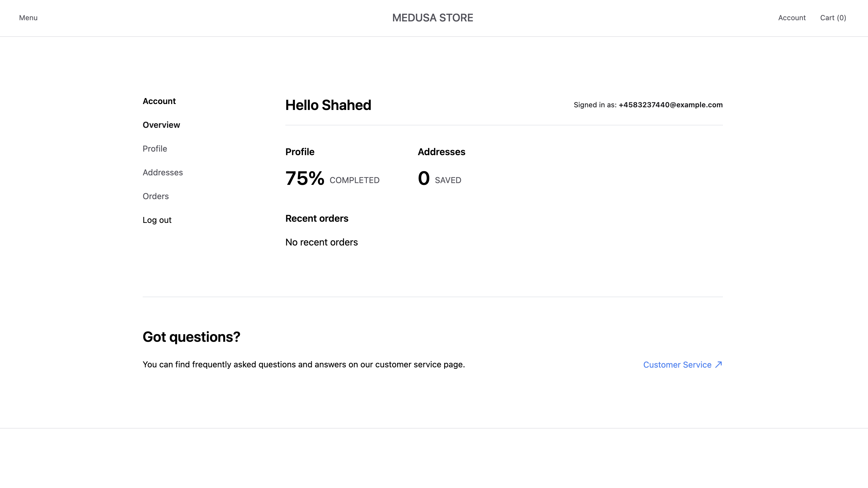Click the signed-in email address
The width and height of the screenshot is (868, 488).
click(x=670, y=105)
